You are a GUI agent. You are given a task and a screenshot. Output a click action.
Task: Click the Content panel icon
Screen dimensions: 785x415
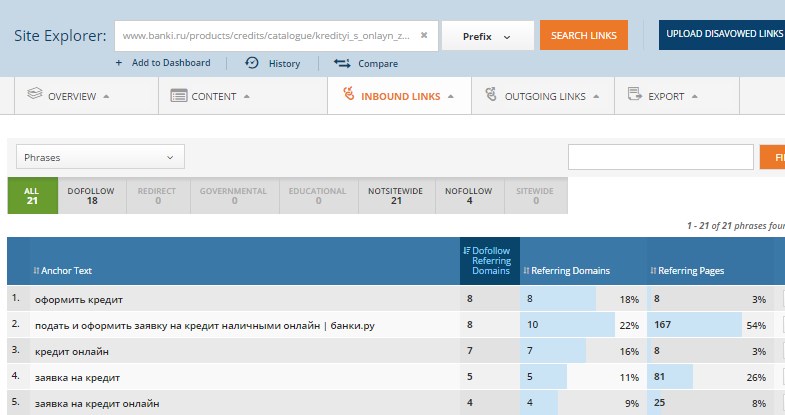179,96
